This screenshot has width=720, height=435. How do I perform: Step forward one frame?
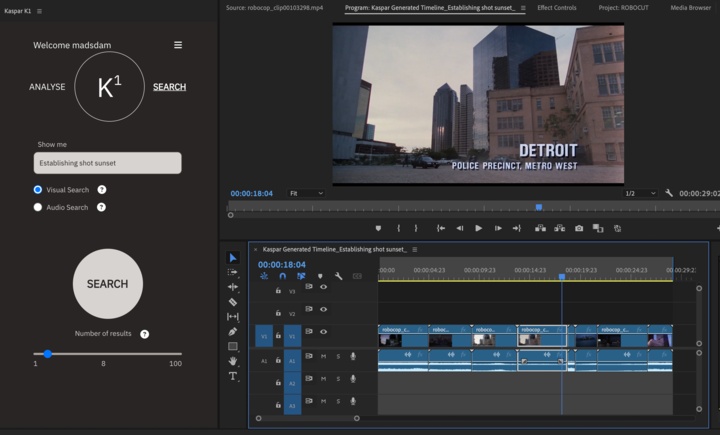click(498, 228)
